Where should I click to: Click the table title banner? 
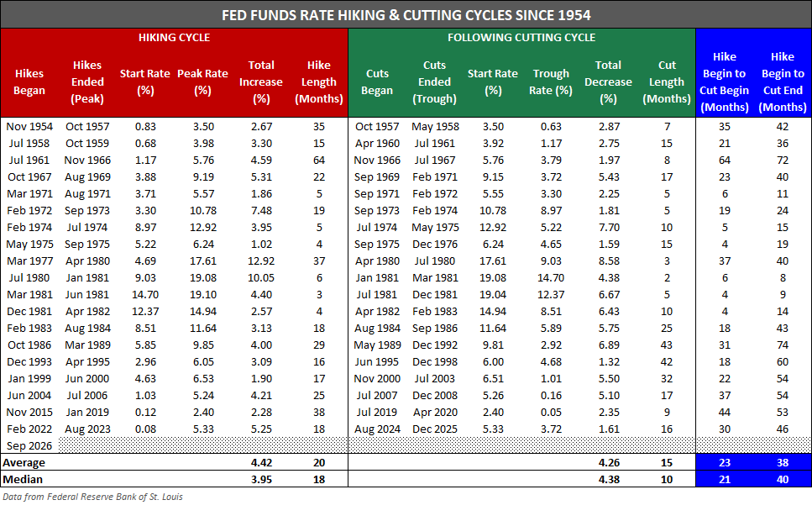click(406, 14)
